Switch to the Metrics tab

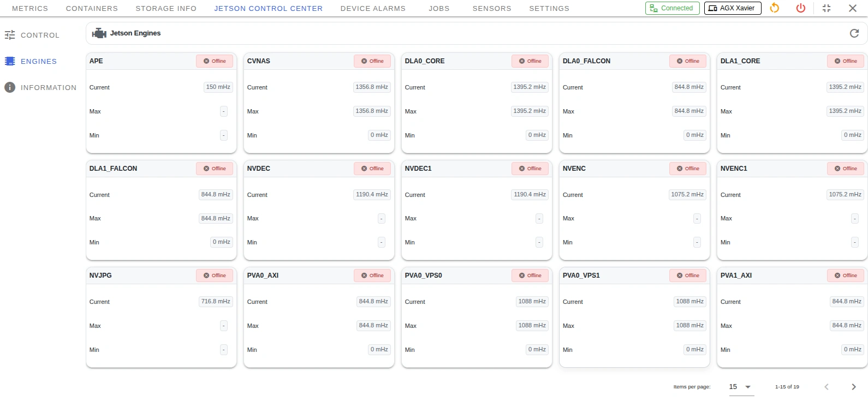coord(30,8)
